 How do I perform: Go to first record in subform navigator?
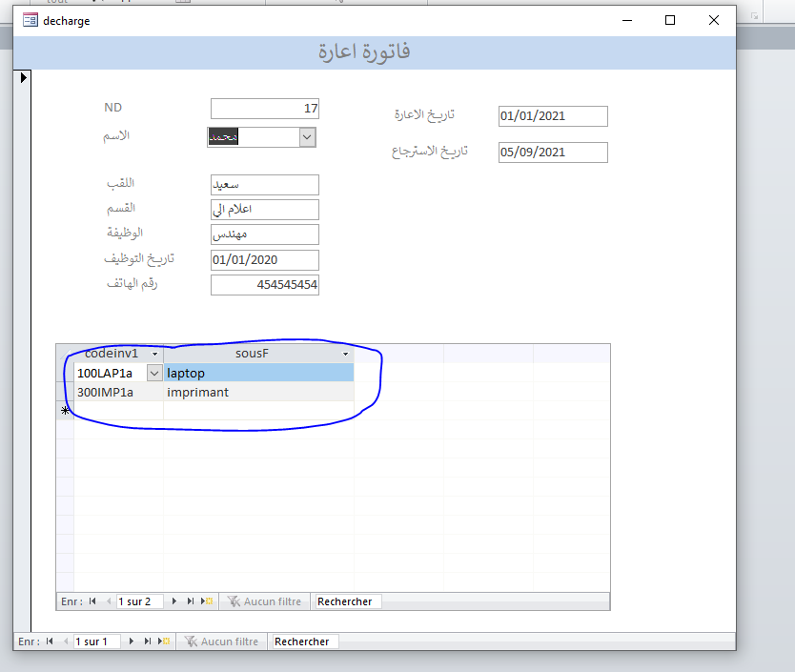click(92, 601)
